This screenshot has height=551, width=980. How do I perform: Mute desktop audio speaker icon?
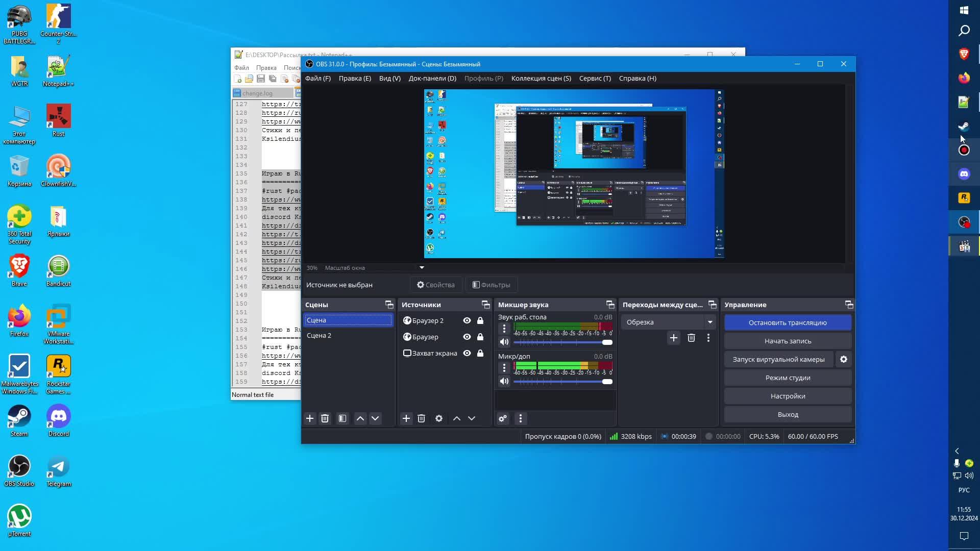[504, 342]
